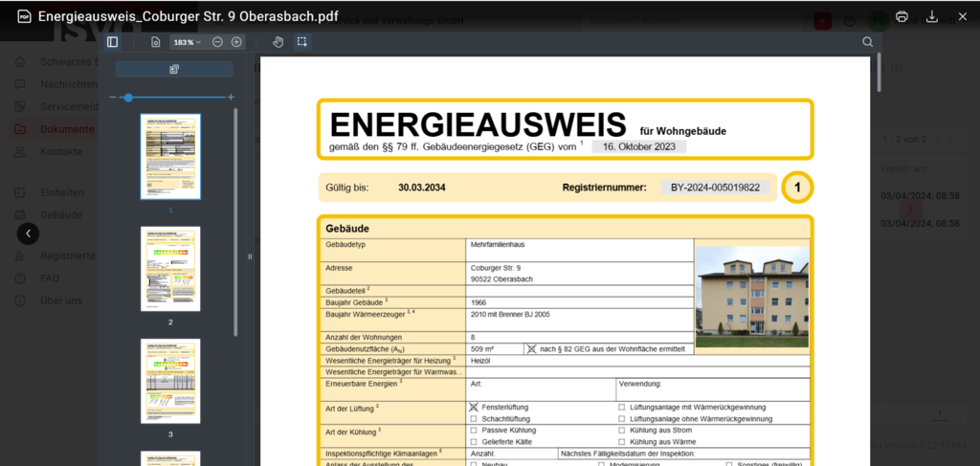Click the round left arrow button

point(29,233)
